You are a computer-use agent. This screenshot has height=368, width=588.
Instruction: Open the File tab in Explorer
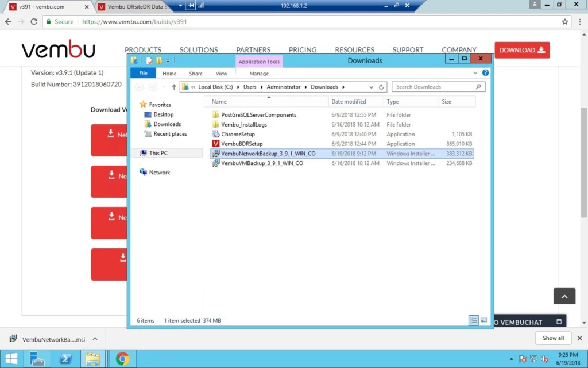[143, 73]
